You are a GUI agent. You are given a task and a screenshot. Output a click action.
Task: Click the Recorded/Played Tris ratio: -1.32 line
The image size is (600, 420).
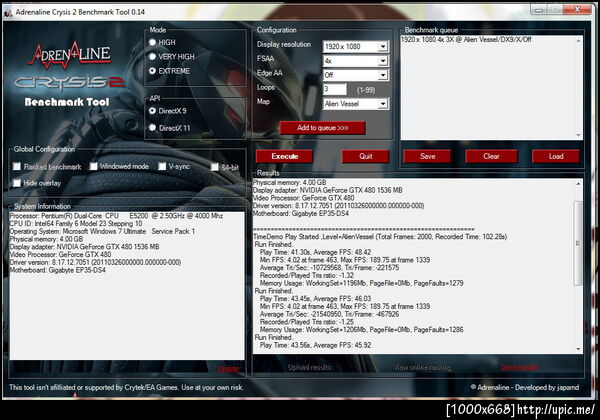(307, 275)
